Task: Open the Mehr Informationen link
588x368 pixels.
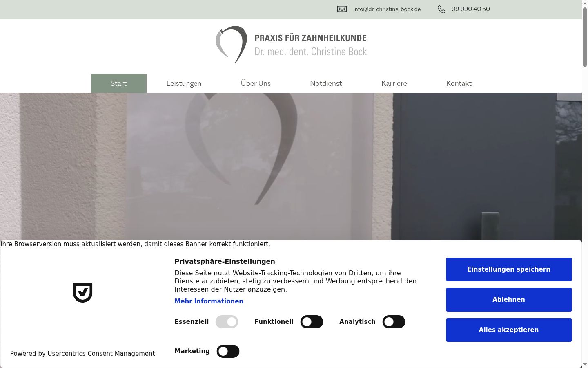Action: tap(209, 301)
